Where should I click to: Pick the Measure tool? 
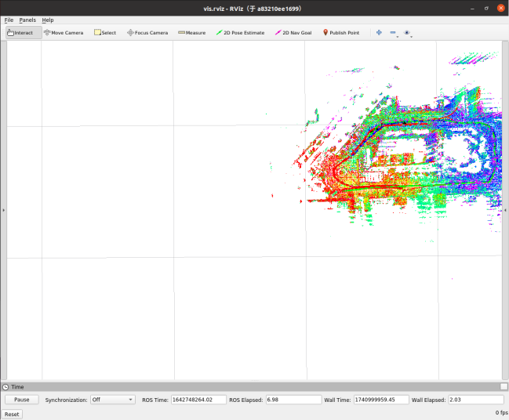tap(192, 33)
